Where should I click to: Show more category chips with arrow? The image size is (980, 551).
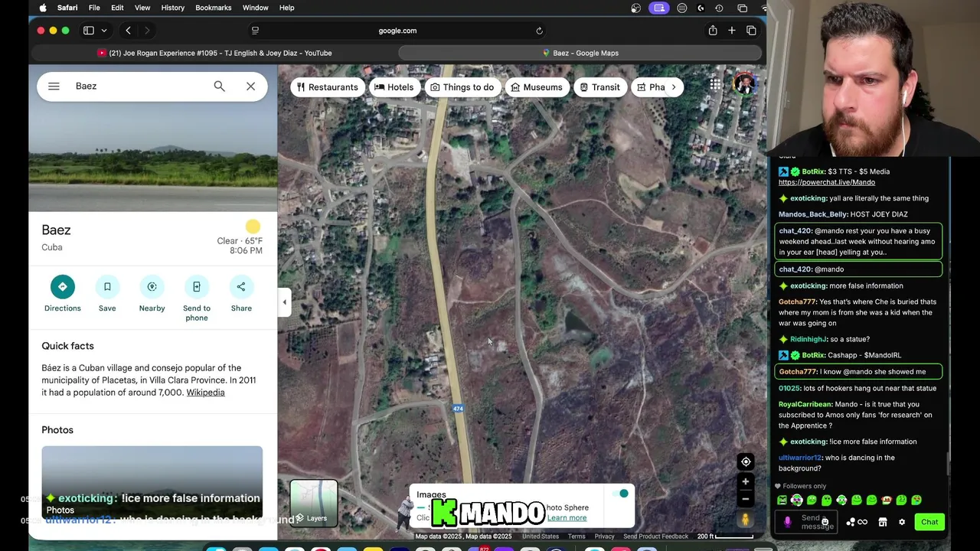(674, 87)
